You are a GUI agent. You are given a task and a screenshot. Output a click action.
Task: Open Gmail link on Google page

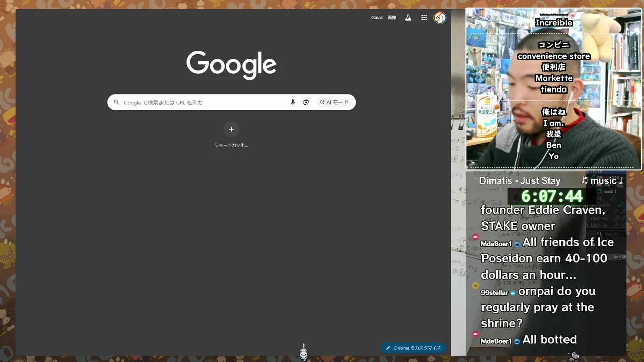(377, 18)
